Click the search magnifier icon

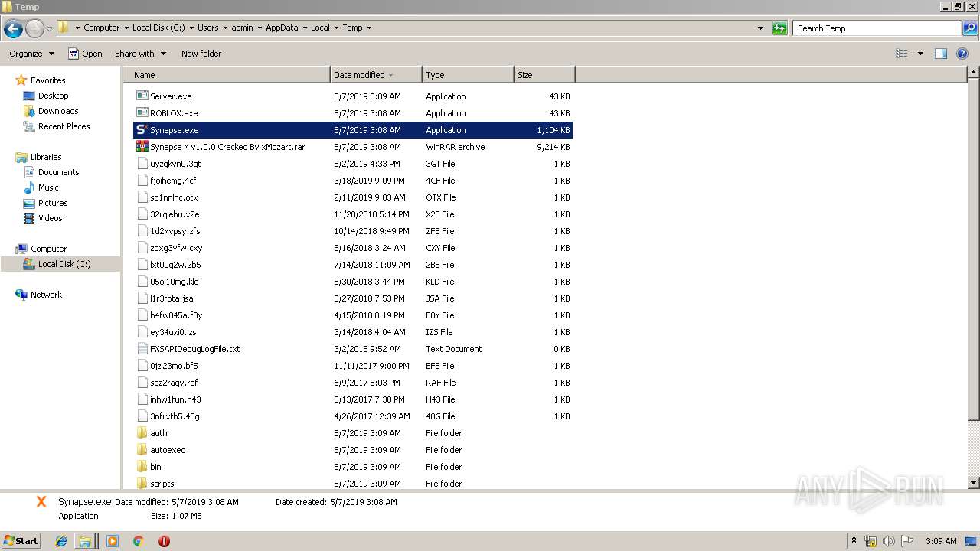pyautogui.click(x=970, y=28)
